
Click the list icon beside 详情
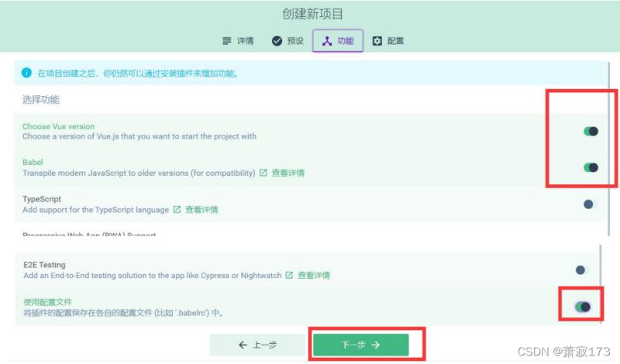coord(227,41)
